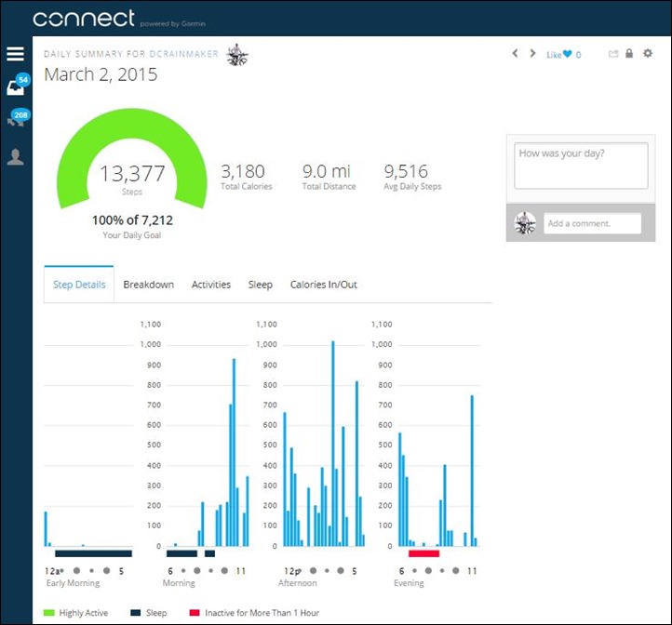Like this daily summary
This screenshot has width=672, height=625.
click(558, 54)
